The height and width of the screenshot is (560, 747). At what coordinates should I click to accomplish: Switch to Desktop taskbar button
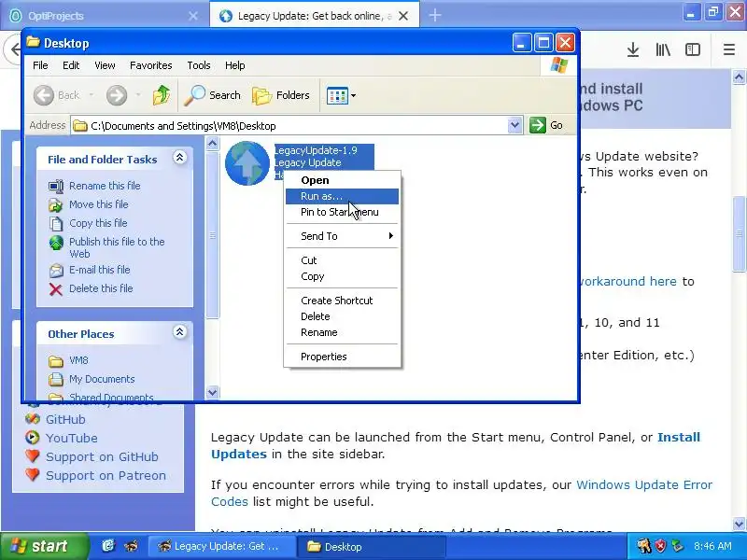pos(371,546)
